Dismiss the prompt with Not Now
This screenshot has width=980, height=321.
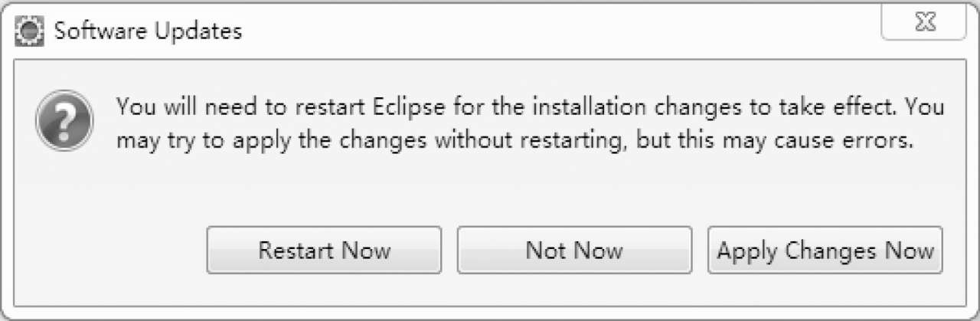pos(574,250)
